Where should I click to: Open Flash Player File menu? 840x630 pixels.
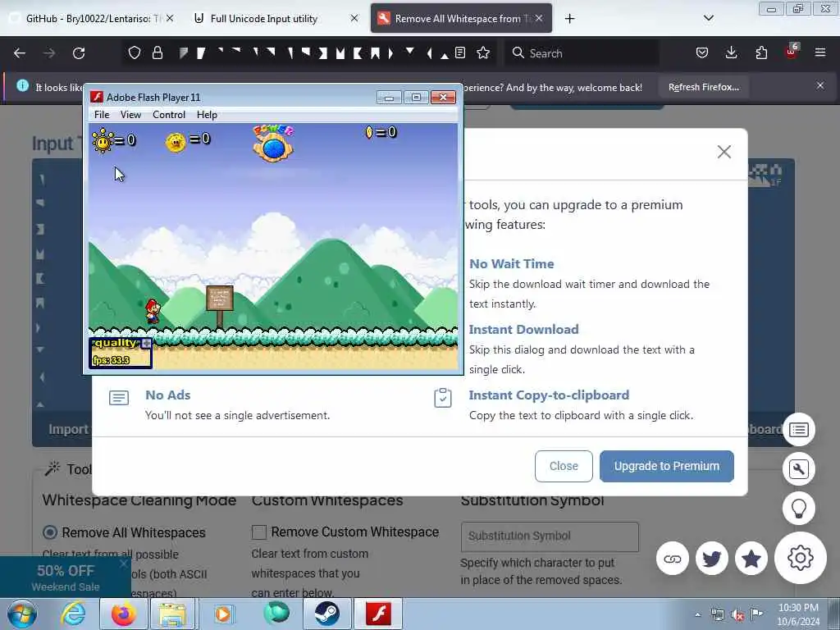point(102,115)
